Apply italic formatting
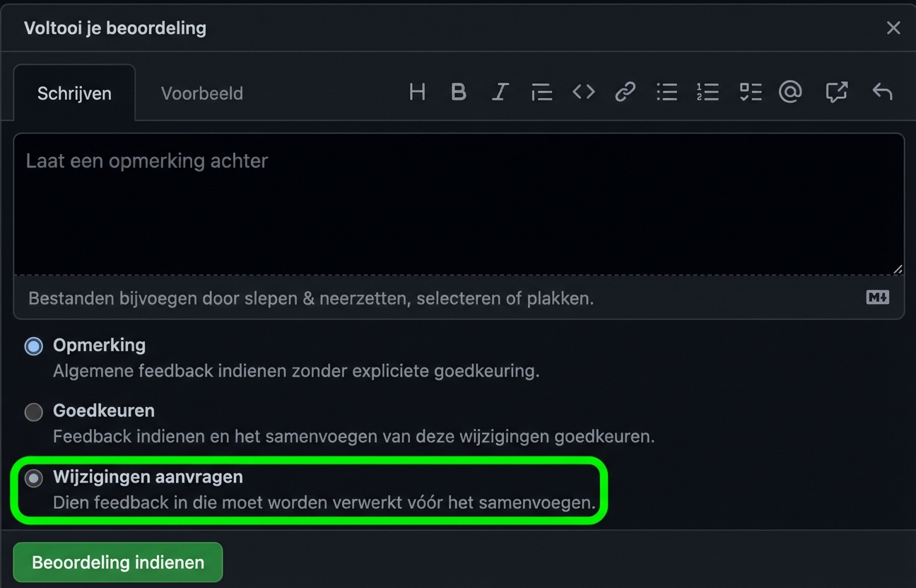Image resolution: width=916 pixels, height=588 pixels. tap(500, 92)
